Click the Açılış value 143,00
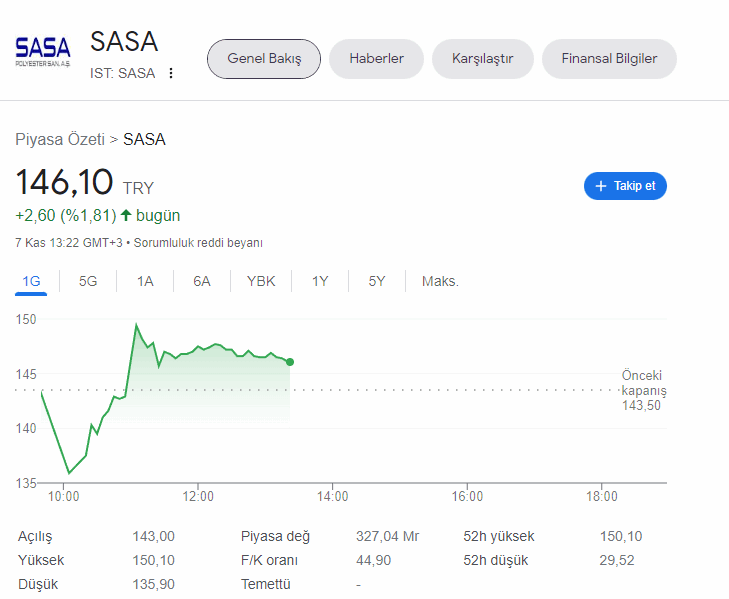This screenshot has width=729, height=599. 153,536
